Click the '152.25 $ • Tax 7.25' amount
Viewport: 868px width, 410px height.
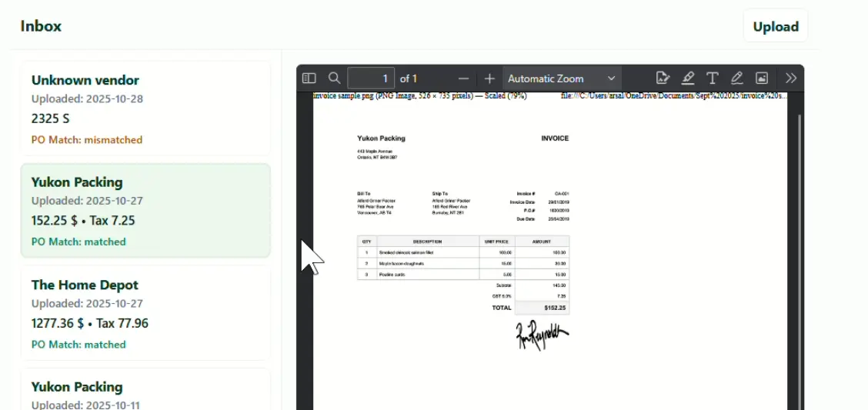coord(83,221)
